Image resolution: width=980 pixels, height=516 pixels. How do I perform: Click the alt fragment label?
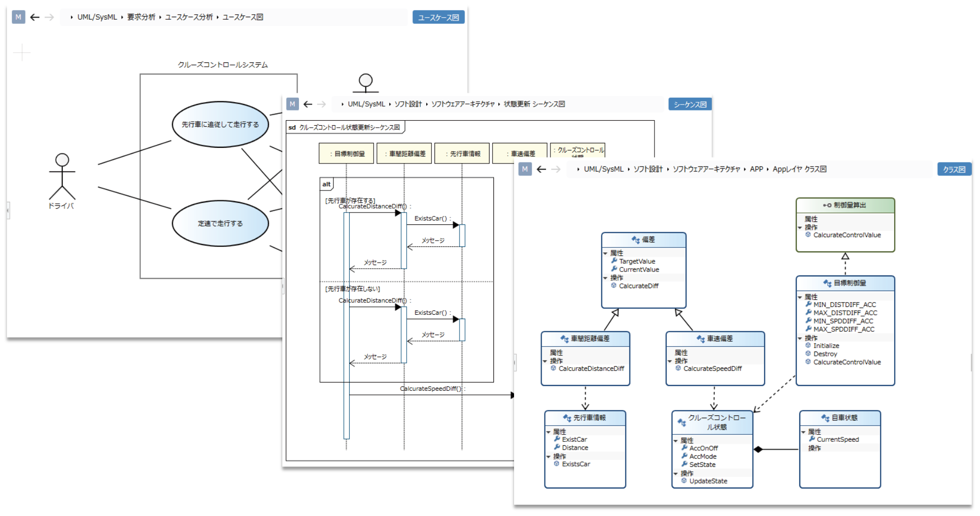coord(327,184)
